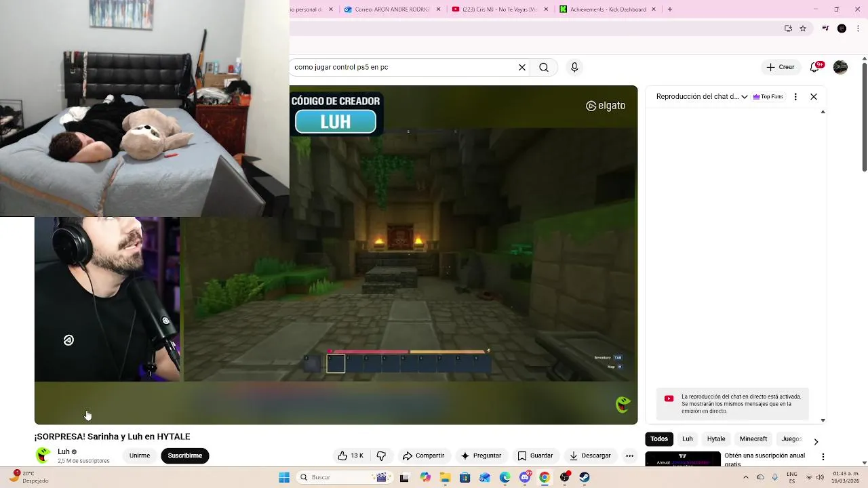The height and width of the screenshot is (488, 868).
Task: Open Steam from the taskbar
Action: click(x=585, y=477)
